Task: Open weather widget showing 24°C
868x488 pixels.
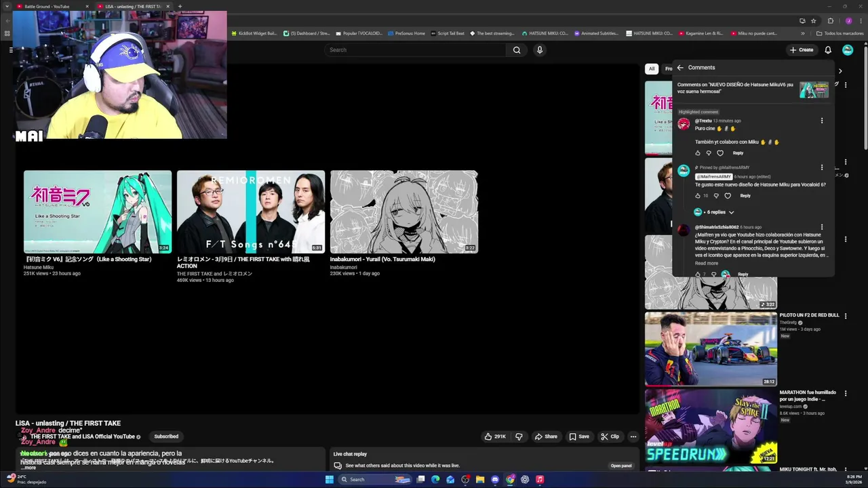Action: point(27,479)
